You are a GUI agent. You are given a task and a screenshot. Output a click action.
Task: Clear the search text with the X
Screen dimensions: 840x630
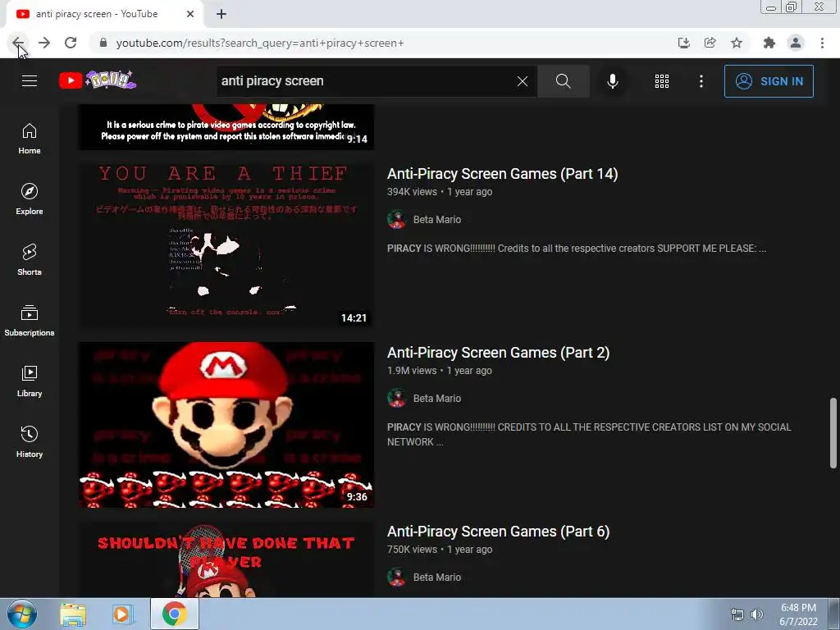(523, 81)
